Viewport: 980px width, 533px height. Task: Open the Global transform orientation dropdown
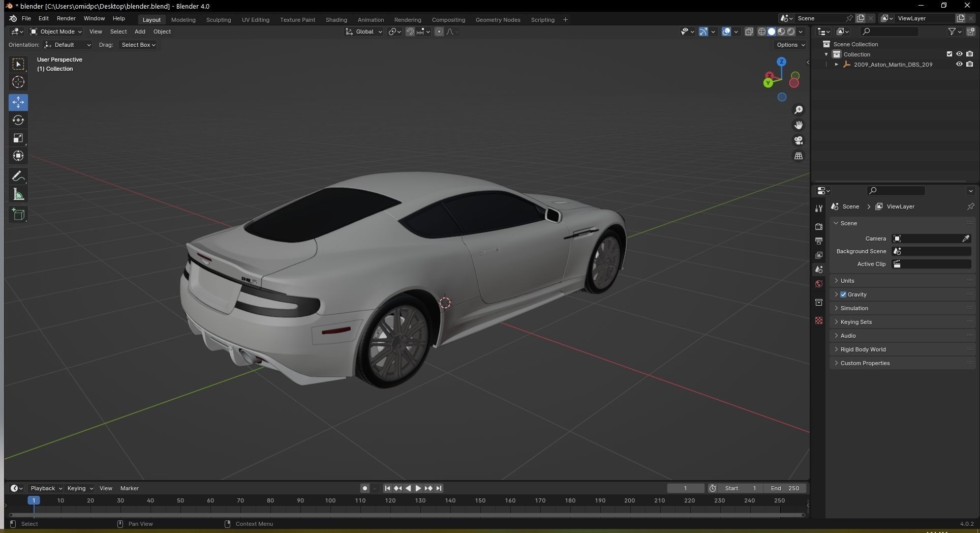[364, 32]
